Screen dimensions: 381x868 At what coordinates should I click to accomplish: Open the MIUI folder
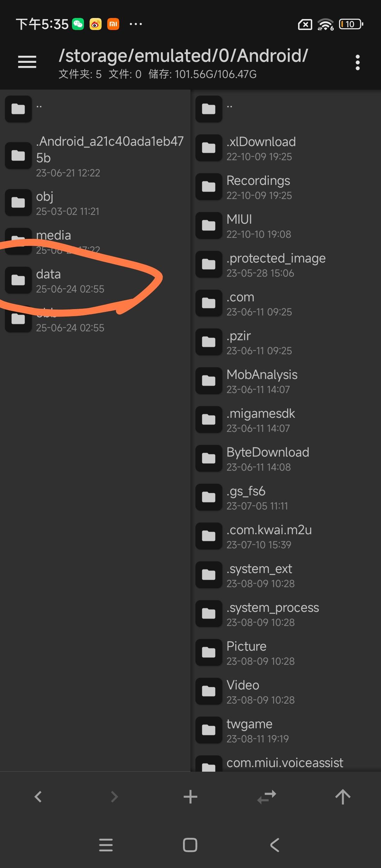pyautogui.click(x=286, y=226)
